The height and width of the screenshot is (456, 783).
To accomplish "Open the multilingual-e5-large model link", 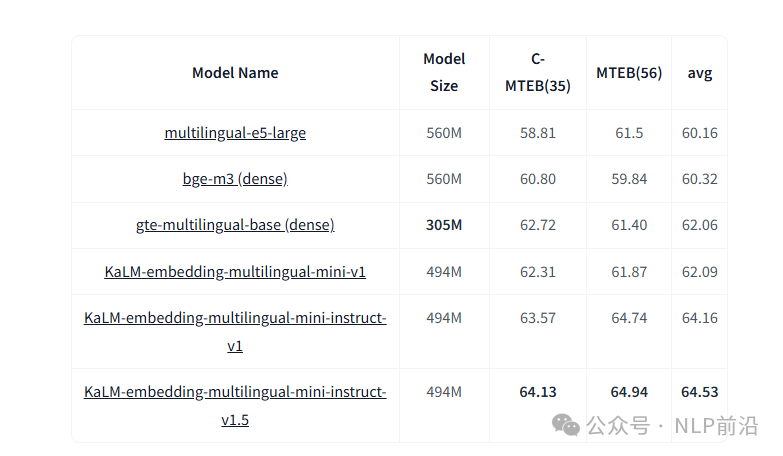I will tap(235, 133).
